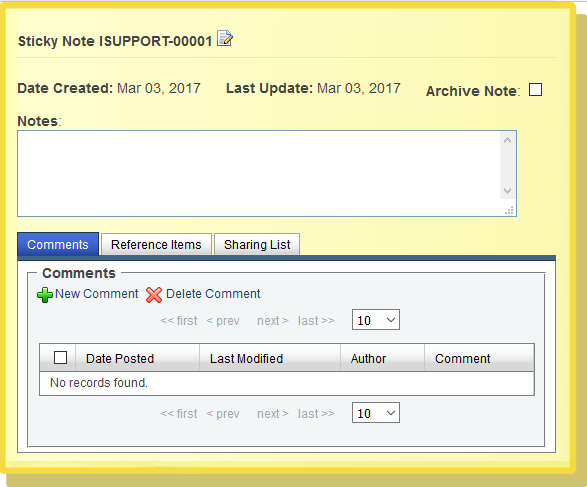Image resolution: width=587 pixels, height=487 pixels.
Task: Toggle the select-all checkbox in comments table header
Action: click(60, 357)
